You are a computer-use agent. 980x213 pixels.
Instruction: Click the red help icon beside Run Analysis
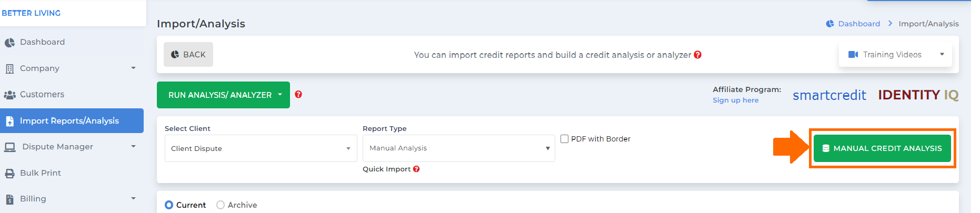point(298,95)
